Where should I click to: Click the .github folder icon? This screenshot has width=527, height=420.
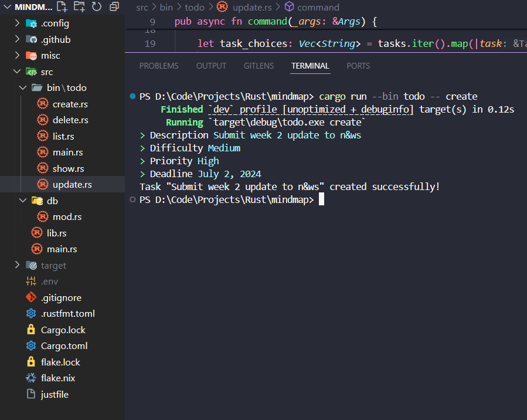pyautogui.click(x=32, y=39)
